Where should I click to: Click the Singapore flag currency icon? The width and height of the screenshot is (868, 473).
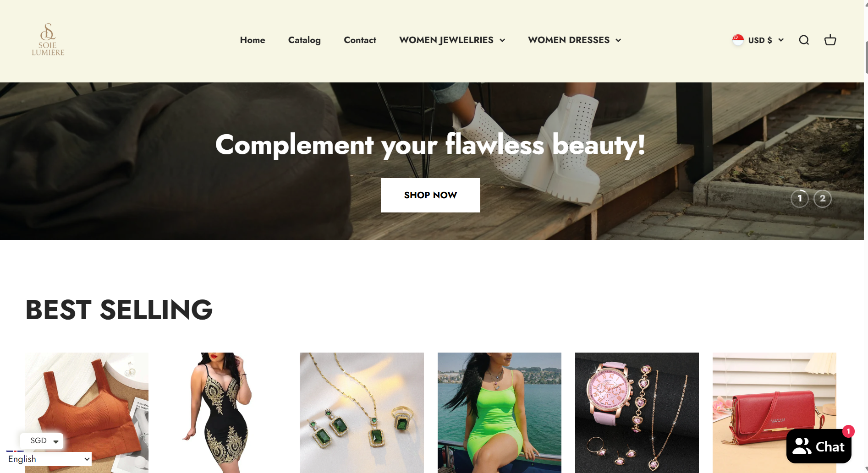(738, 40)
